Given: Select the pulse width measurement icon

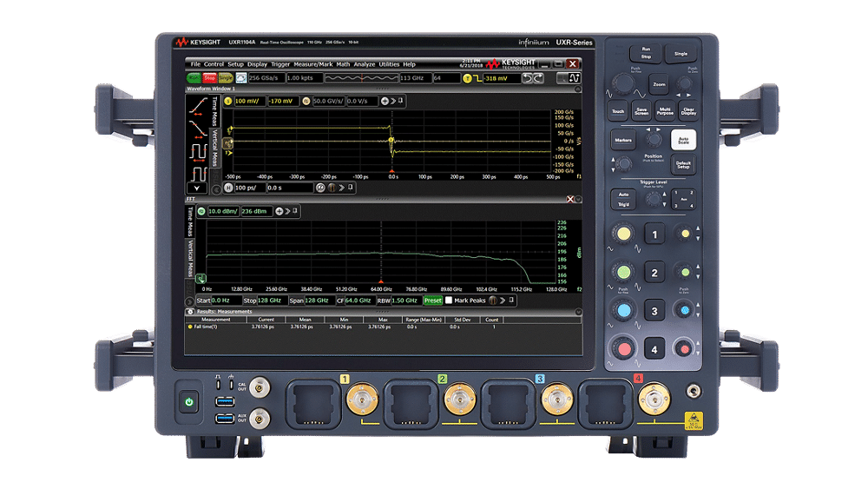Looking at the screenshot, I should click(x=198, y=174).
